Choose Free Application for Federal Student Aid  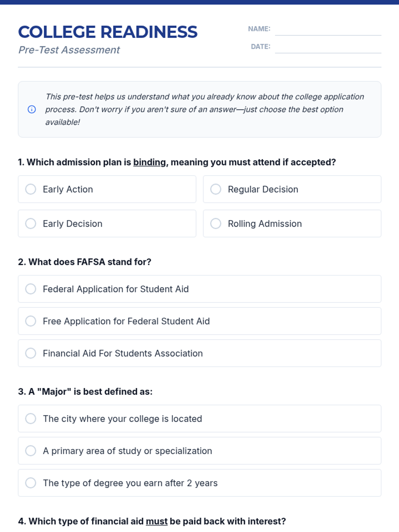point(31,321)
